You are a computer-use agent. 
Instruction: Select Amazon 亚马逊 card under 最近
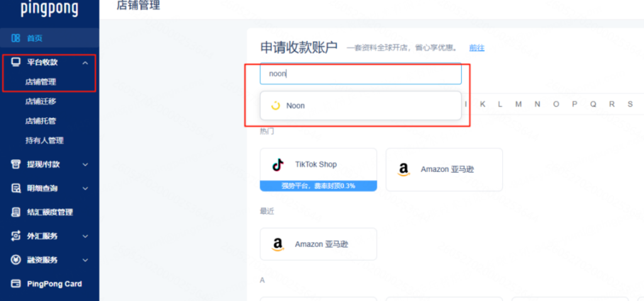pyautogui.click(x=318, y=244)
